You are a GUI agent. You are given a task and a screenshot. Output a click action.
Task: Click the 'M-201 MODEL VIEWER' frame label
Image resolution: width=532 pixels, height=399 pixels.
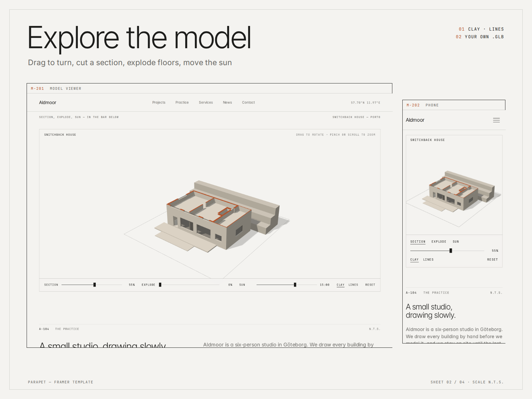pyautogui.click(x=56, y=88)
